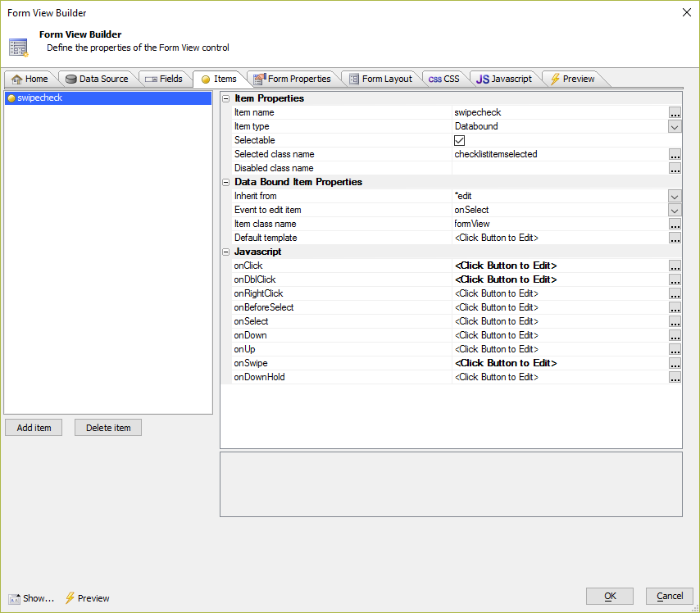Click the Data Source database icon

[71, 79]
